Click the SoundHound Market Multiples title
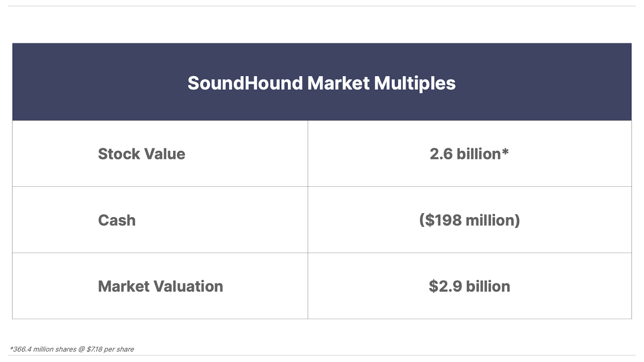The image size is (644, 362). coord(321,83)
